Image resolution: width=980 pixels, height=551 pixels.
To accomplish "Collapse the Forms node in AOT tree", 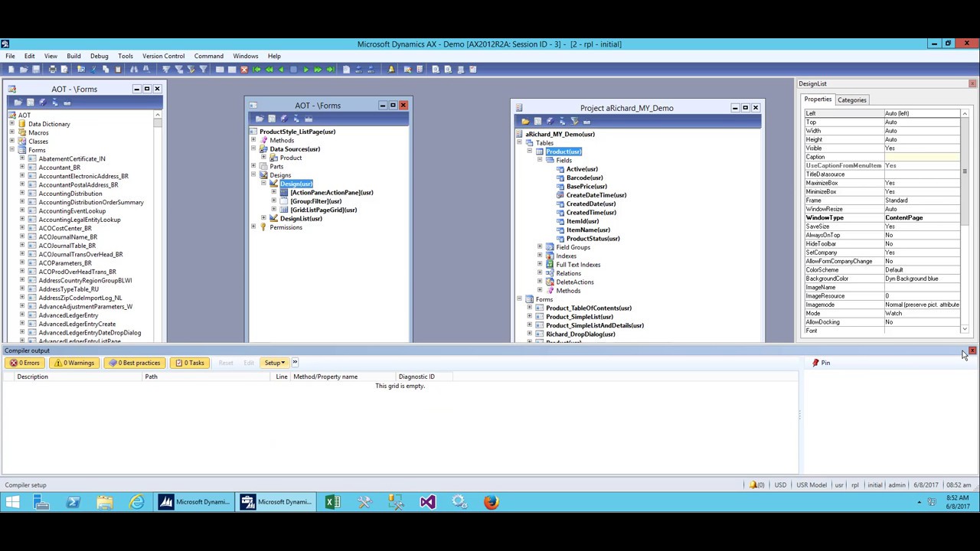I will coord(11,150).
